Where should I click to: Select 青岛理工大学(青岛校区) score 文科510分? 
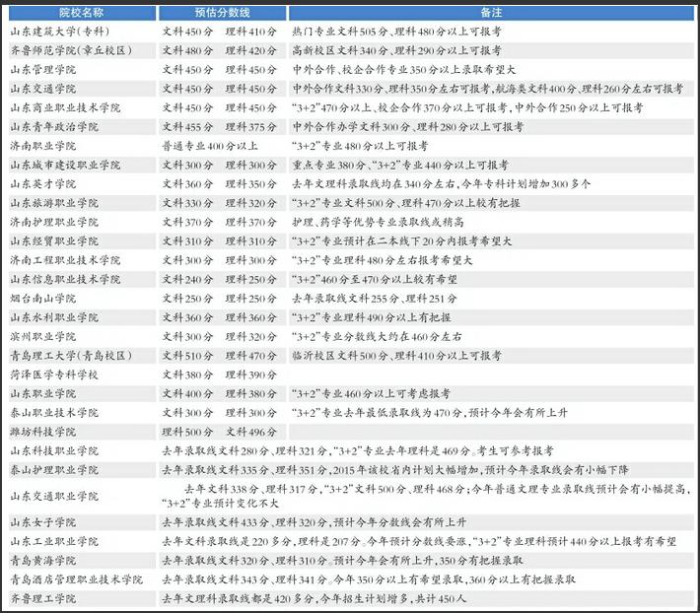[188, 355]
